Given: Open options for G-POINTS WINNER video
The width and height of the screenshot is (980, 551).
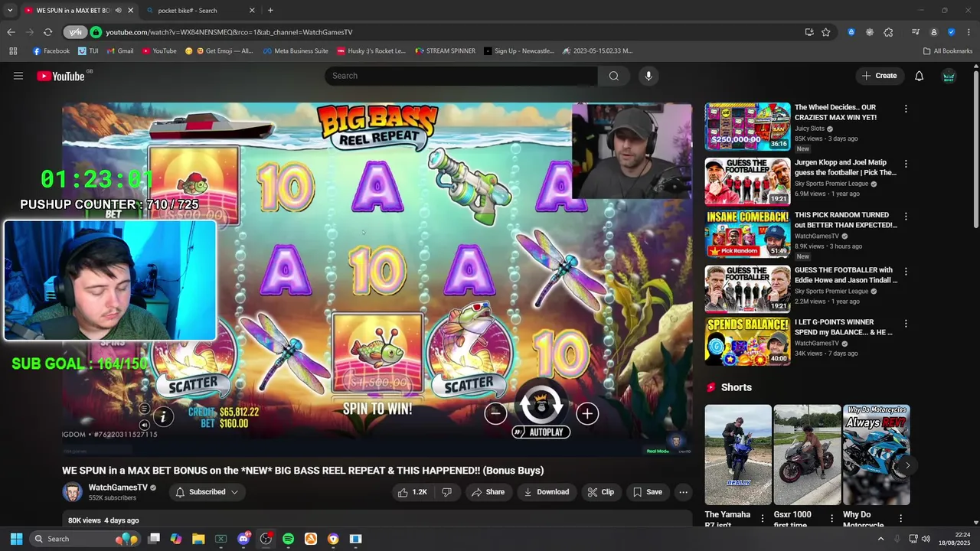Looking at the screenshot, I should [906, 324].
